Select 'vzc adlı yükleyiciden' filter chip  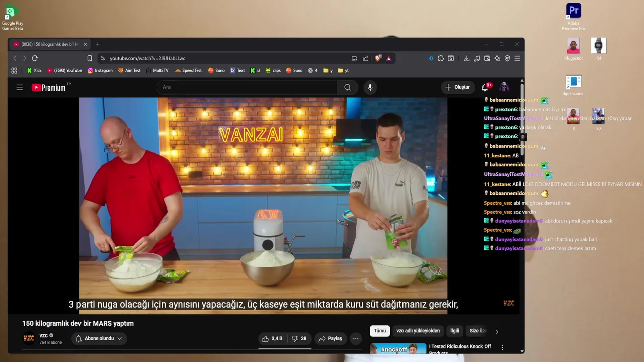coord(418,331)
